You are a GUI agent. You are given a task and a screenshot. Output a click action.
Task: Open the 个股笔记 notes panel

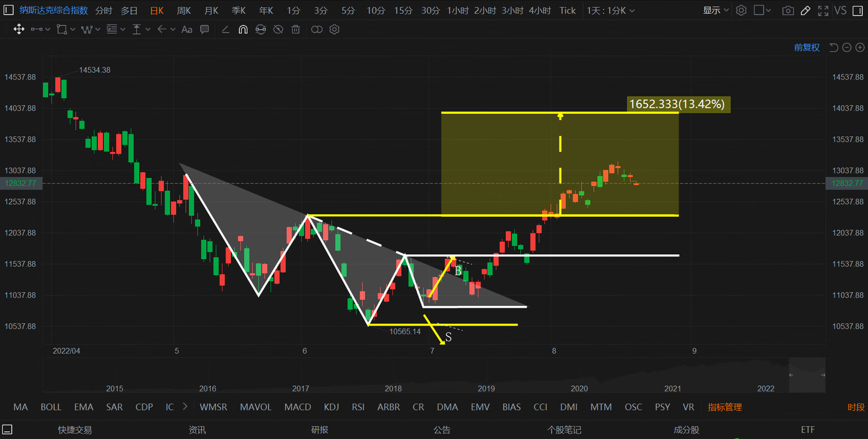click(x=564, y=430)
